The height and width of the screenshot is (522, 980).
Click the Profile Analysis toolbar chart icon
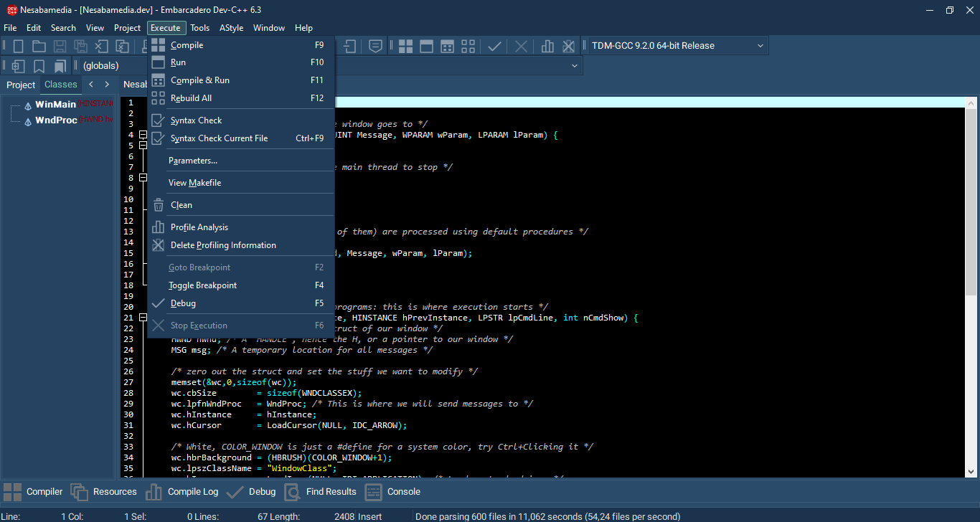coord(547,46)
